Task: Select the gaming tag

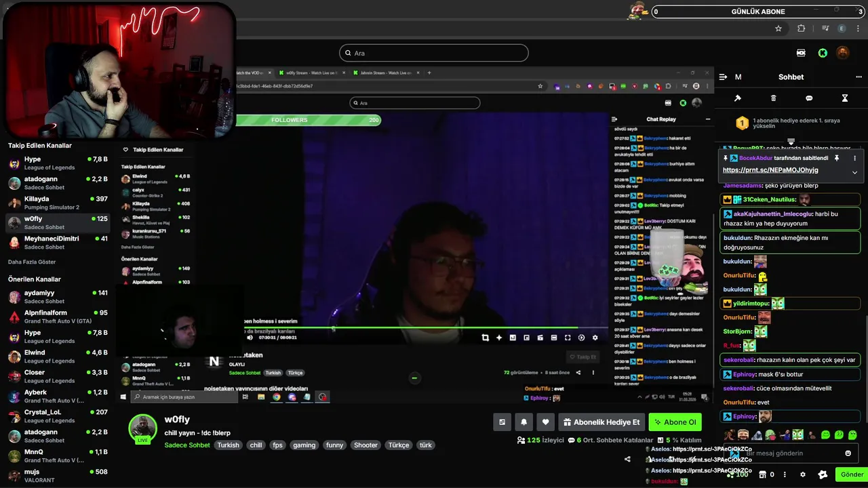Action: click(304, 445)
